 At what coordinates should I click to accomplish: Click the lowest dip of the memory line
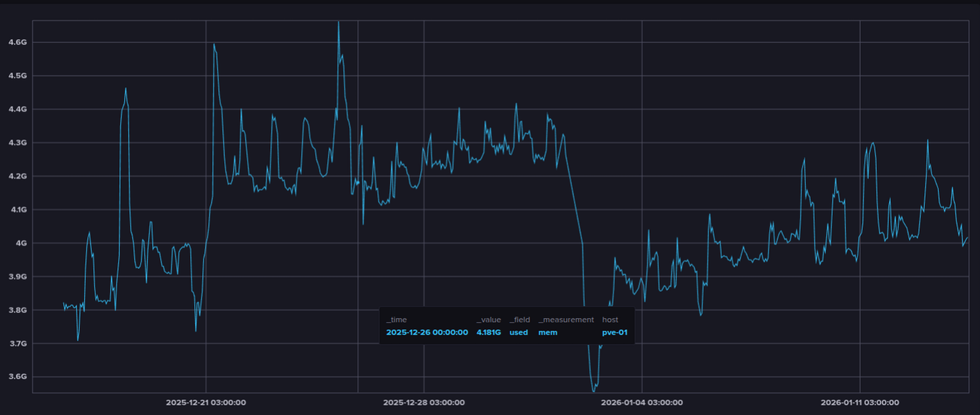click(593, 390)
